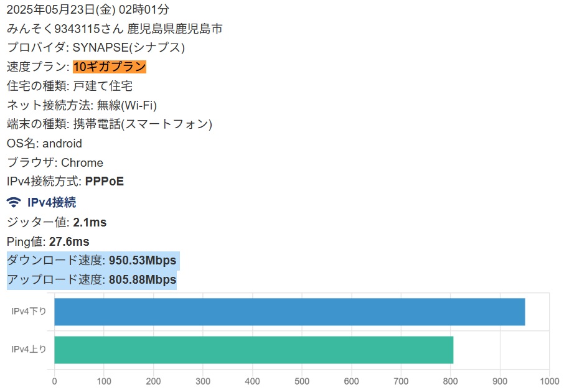Click the provider name SYNAPSE(シナプス)
564x392 pixels.
click(x=129, y=47)
